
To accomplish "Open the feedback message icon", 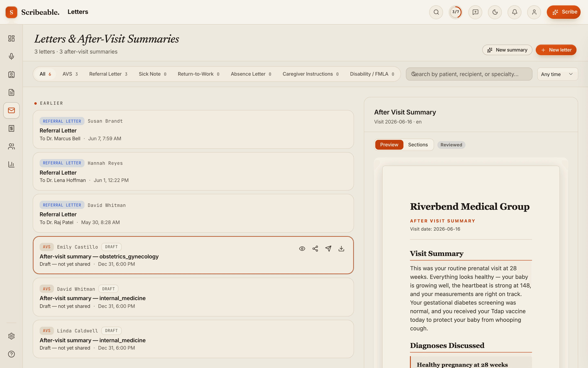I will click(475, 12).
